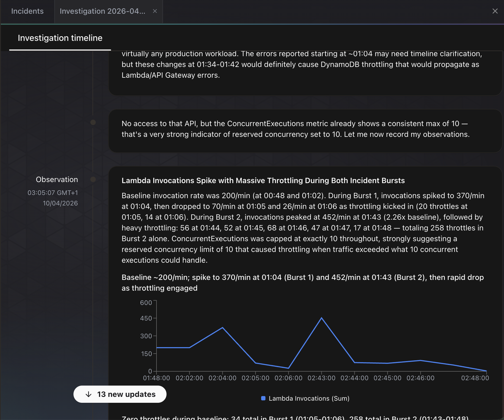Click the 10/04/2026 date label

(x=60, y=203)
